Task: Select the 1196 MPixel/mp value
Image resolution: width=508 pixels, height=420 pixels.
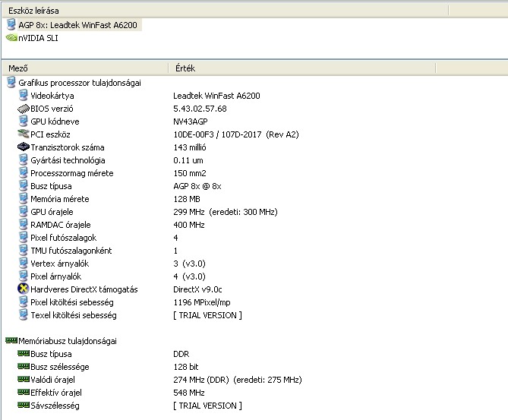Action: (x=202, y=302)
